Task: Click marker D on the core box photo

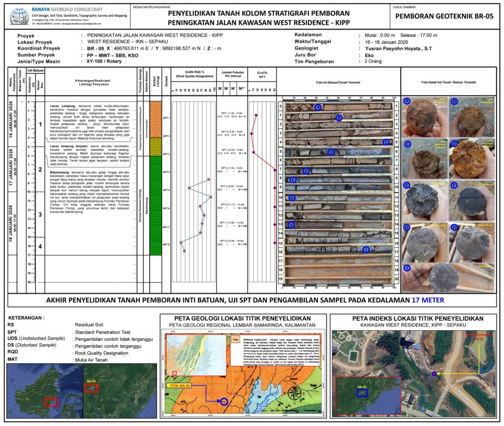Action: [x=331, y=152]
